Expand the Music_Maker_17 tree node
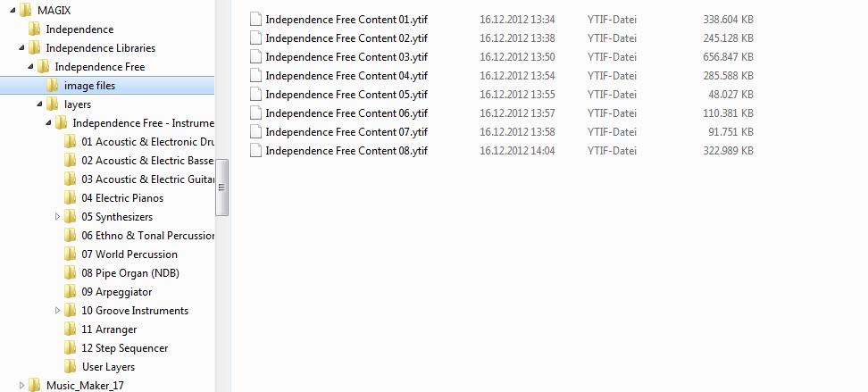 [x=21, y=386]
